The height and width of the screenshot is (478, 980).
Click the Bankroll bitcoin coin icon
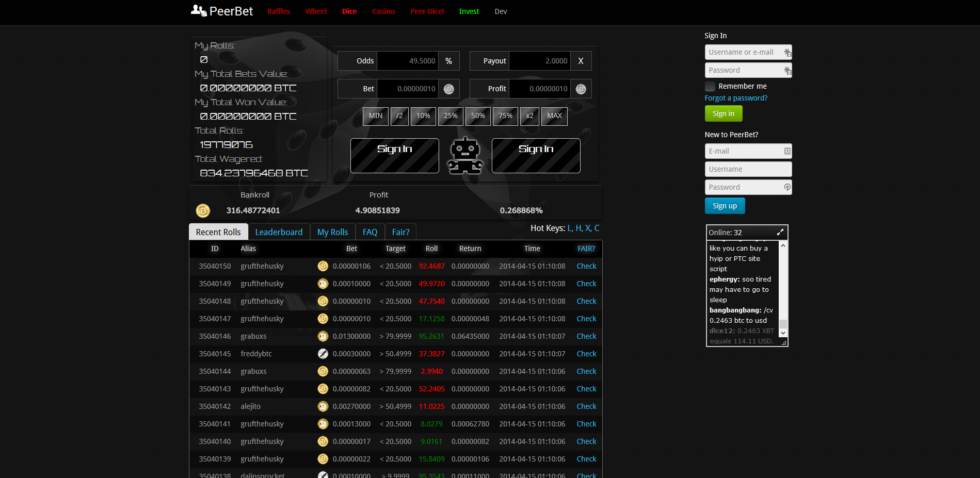click(x=203, y=210)
